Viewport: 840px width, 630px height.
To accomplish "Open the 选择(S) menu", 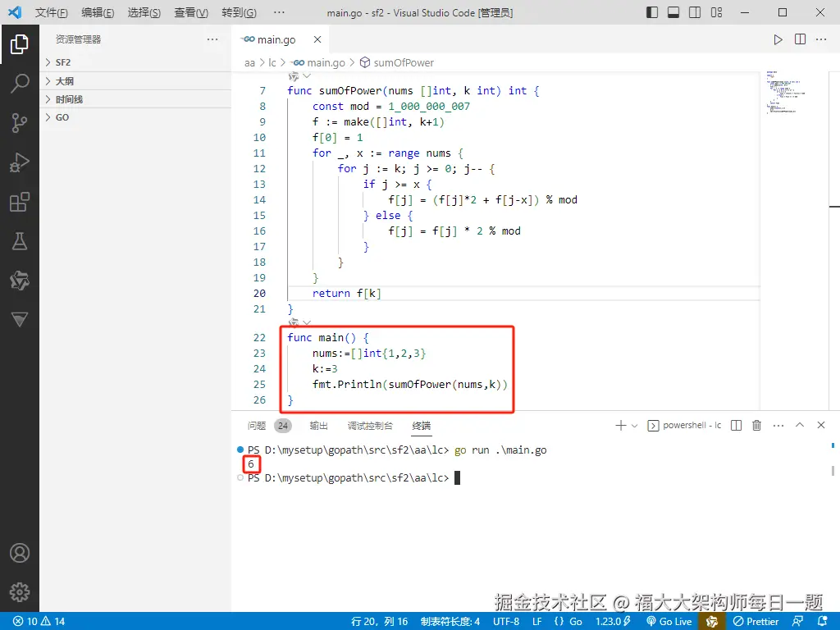I will tap(144, 12).
